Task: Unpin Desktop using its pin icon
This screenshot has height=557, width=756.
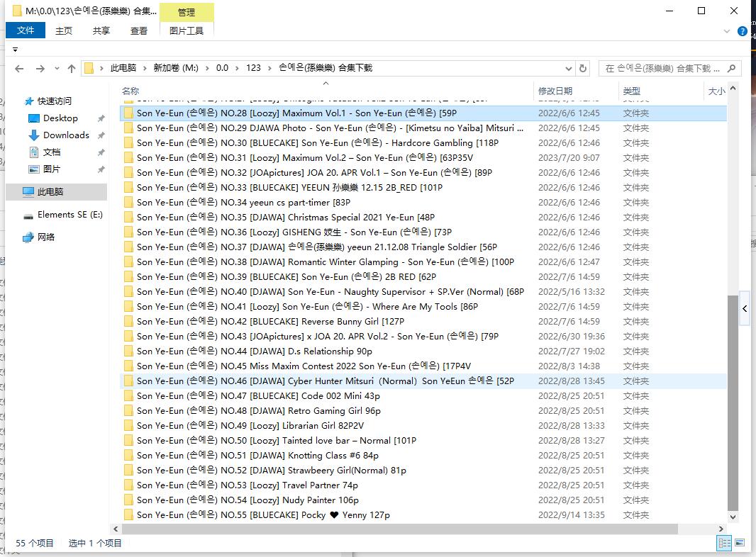Action: coord(101,118)
